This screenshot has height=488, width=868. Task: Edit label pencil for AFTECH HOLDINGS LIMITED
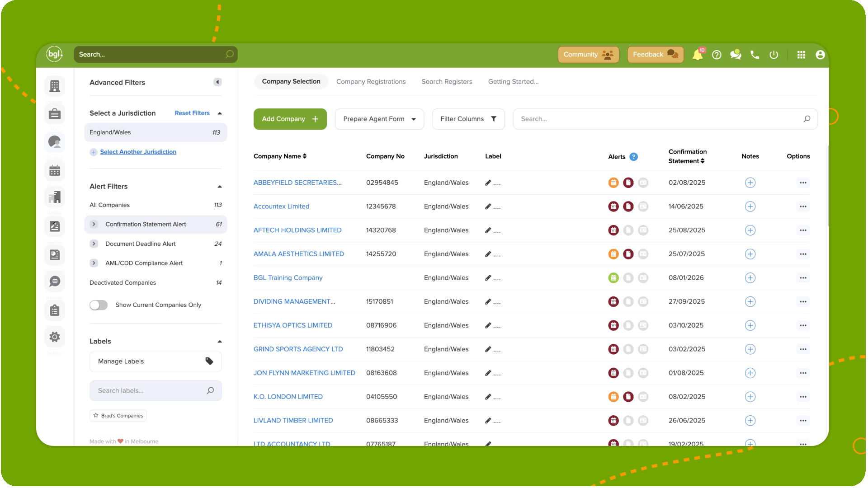(x=488, y=230)
